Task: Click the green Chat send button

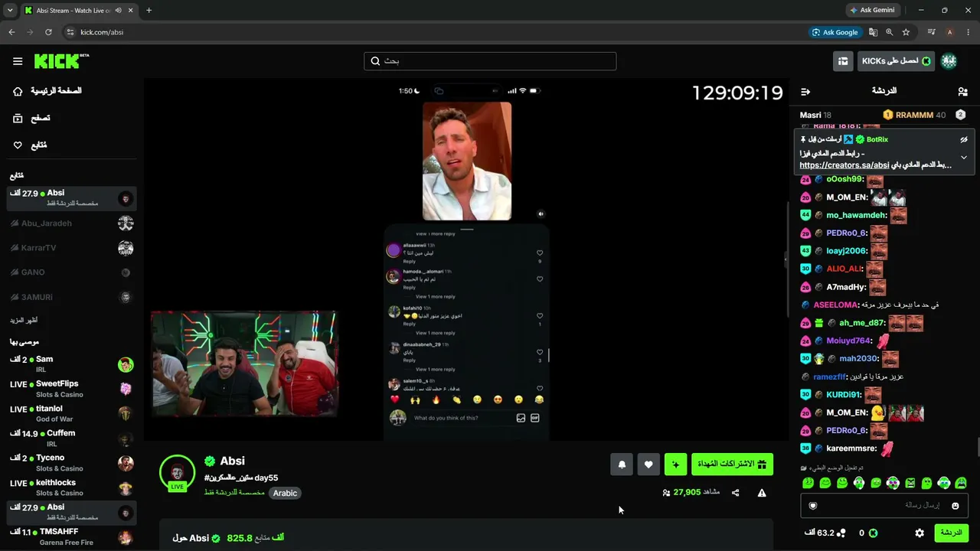Action: click(x=951, y=533)
